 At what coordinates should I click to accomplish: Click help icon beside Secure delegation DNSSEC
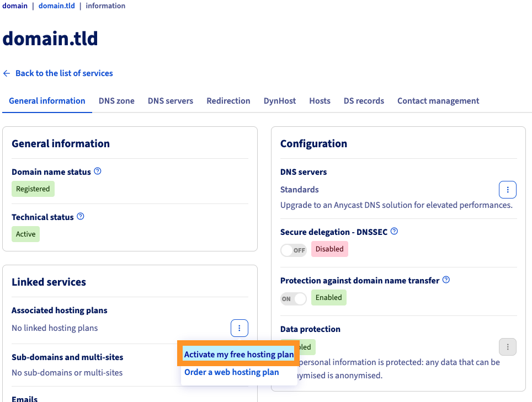(x=394, y=232)
